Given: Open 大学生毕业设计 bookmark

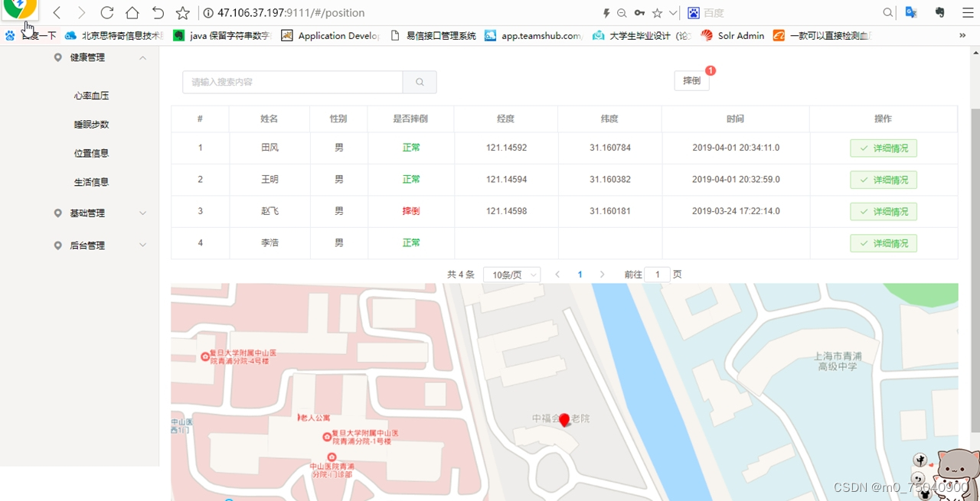Looking at the screenshot, I should [x=642, y=35].
